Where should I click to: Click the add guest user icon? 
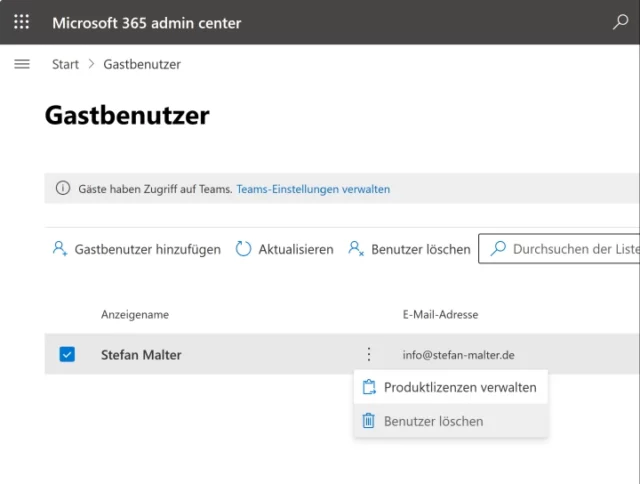[x=60, y=249]
